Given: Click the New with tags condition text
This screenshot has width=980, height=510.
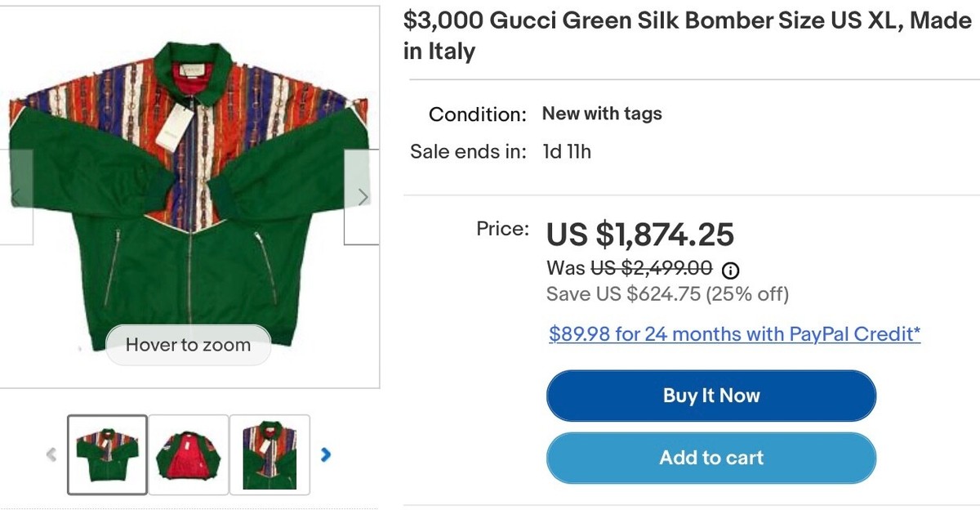Looking at the screenshot, I should [x=602, y=114].
